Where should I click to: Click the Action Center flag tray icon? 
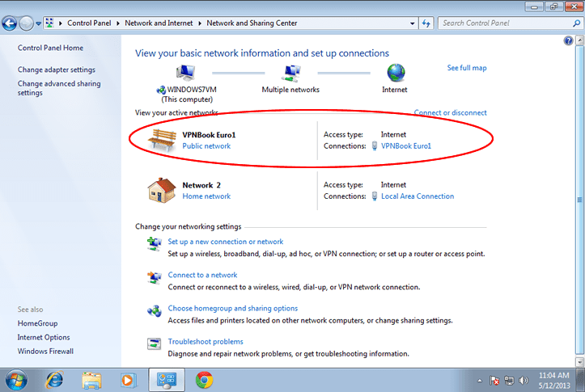(494, 381)
